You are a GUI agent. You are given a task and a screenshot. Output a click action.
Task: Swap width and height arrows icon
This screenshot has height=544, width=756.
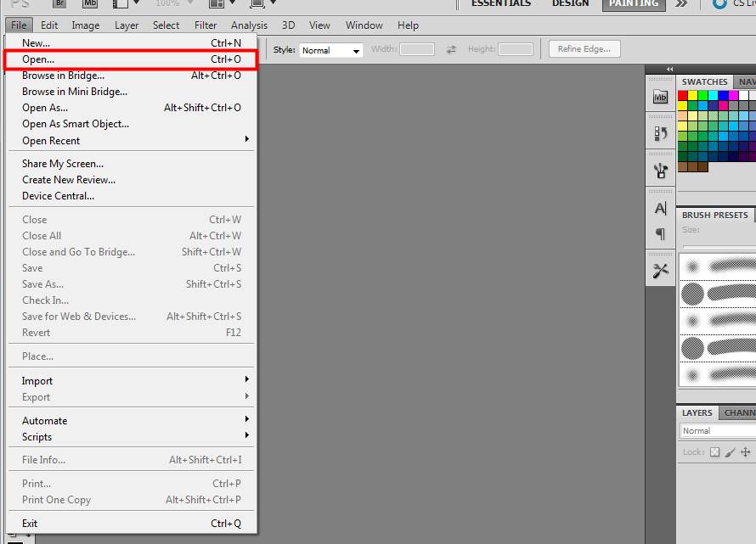451,49
